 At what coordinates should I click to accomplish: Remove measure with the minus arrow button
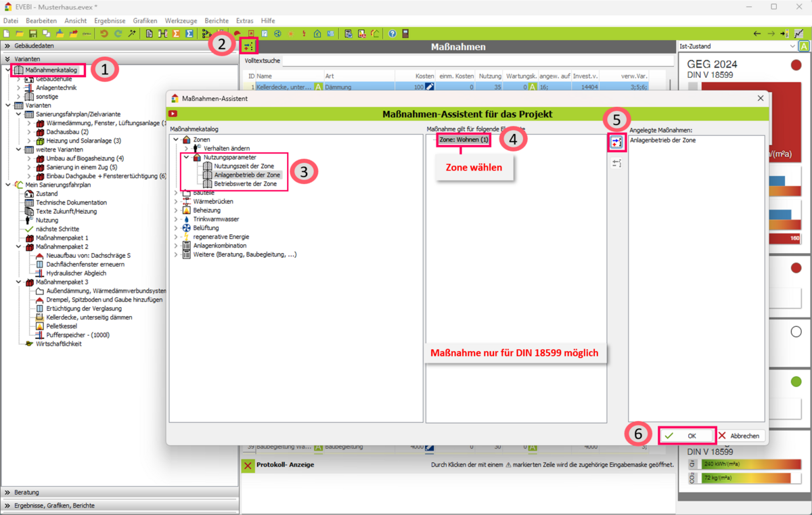click(x=616, y=163)
